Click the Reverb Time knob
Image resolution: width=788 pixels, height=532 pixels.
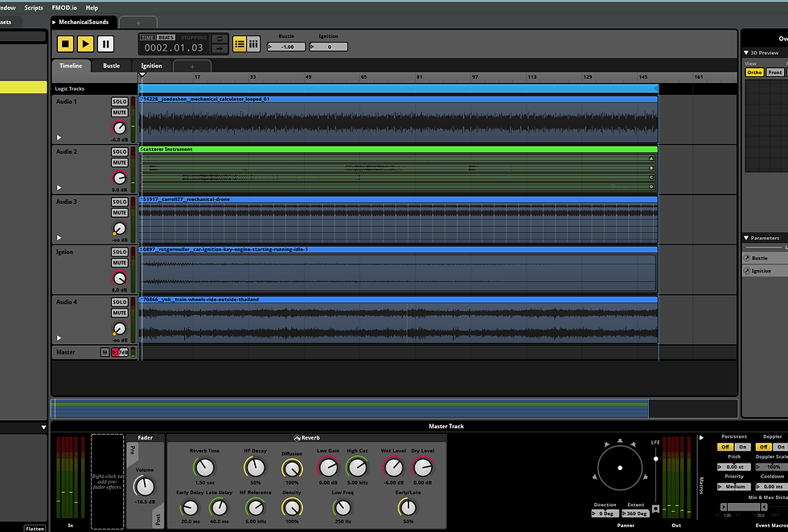pos(204,468)
